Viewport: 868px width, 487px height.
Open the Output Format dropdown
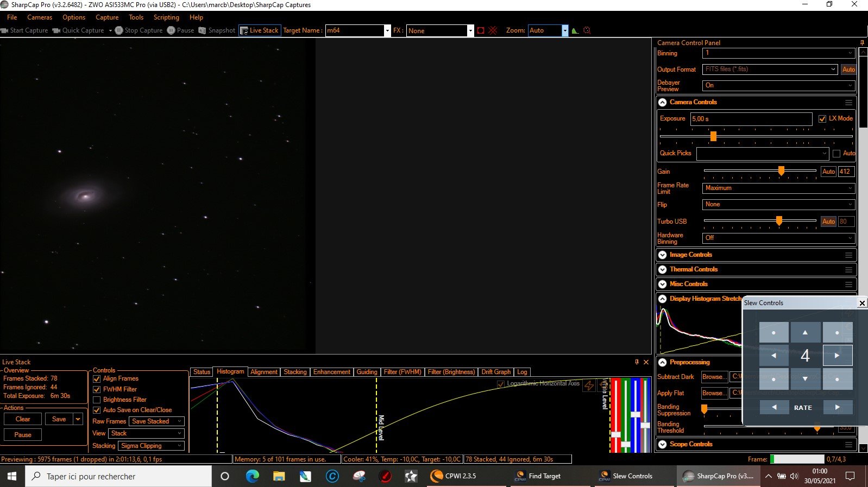click(770, 69)
